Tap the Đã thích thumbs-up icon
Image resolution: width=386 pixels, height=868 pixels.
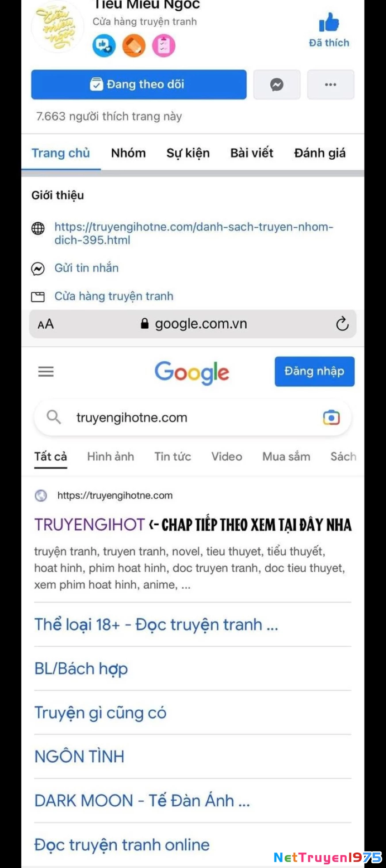click(329, 22)
